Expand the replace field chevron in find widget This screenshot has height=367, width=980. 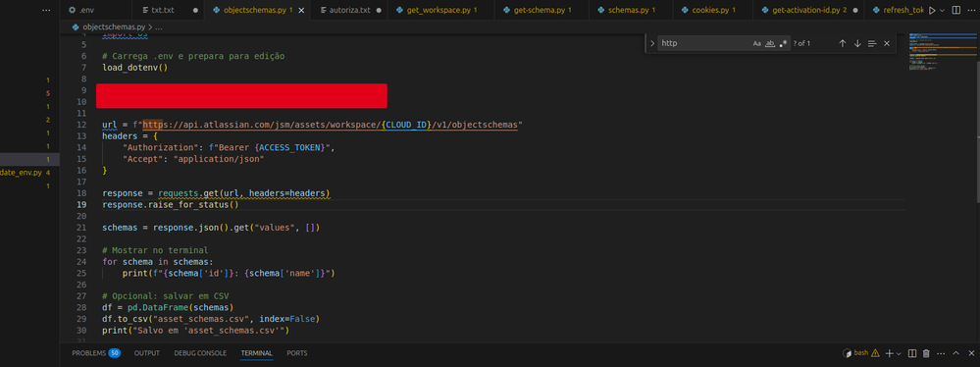point(652,43)
